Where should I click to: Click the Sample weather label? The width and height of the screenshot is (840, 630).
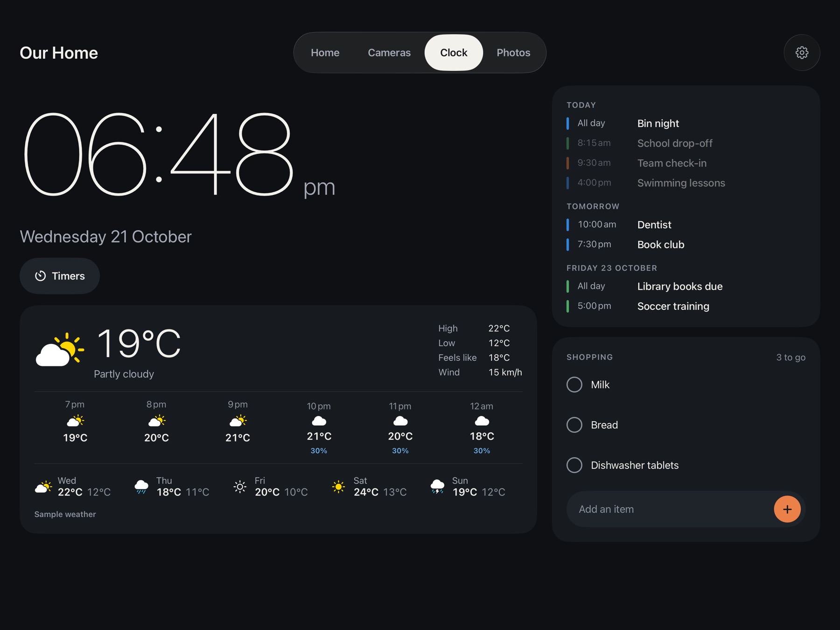[x=65, y=514]
